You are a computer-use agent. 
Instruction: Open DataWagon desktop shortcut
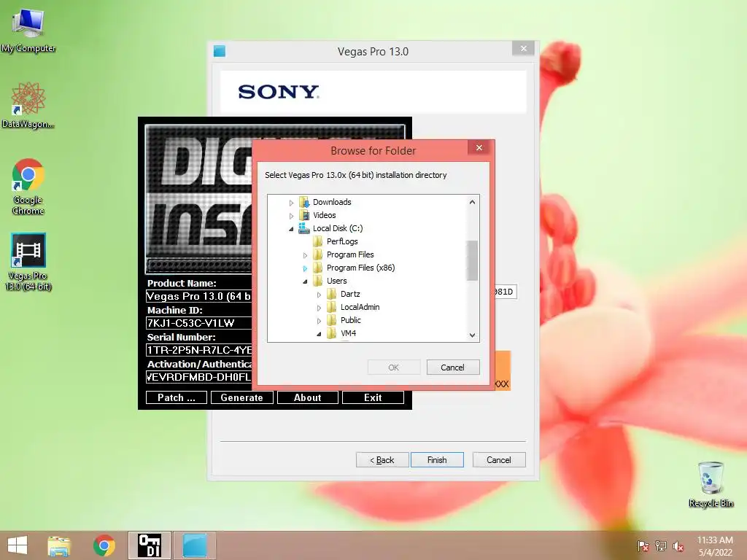pyautogui.click(x=28, y=106)
